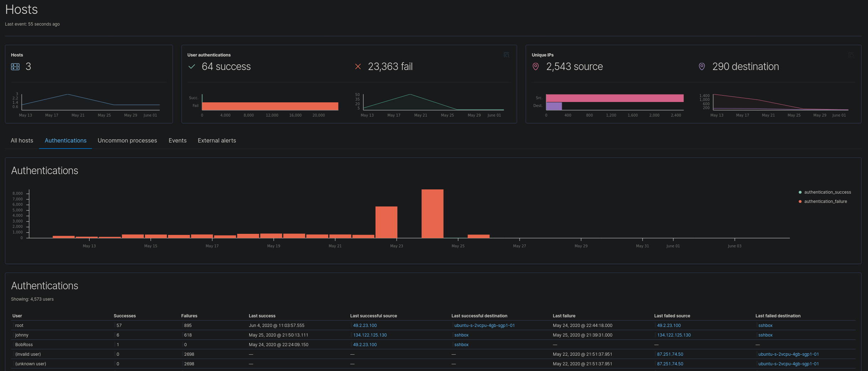
Task: Click the BobRoss user cell
Action: (x=24, y=345)
